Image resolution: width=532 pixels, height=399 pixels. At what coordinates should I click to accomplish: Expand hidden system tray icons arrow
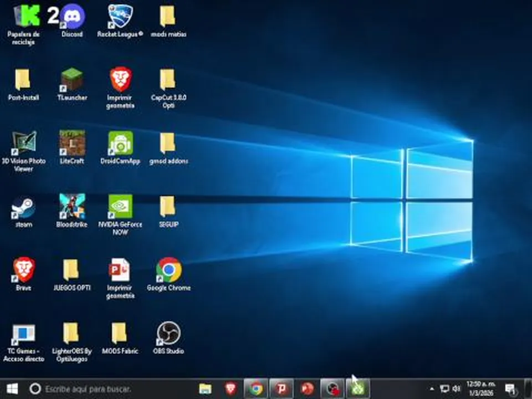(432, 389)
